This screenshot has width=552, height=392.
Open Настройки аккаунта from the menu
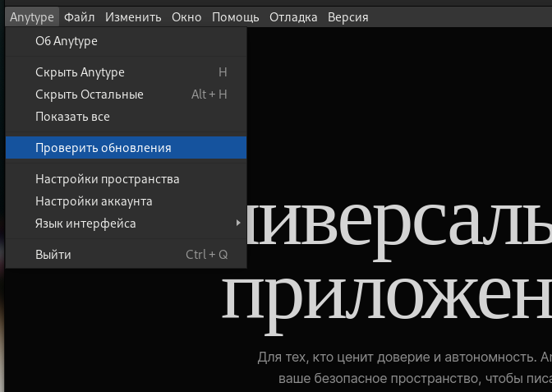point(126,201)
